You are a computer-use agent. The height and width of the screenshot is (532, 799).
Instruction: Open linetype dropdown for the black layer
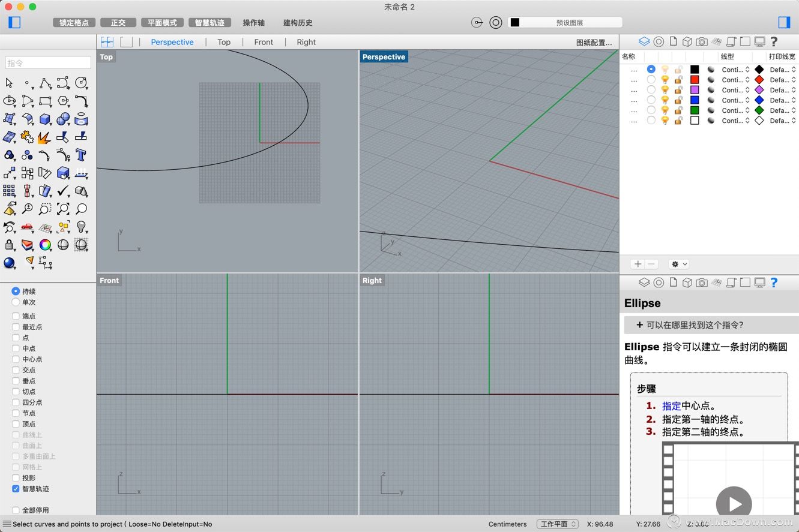(x=736, y=70)
